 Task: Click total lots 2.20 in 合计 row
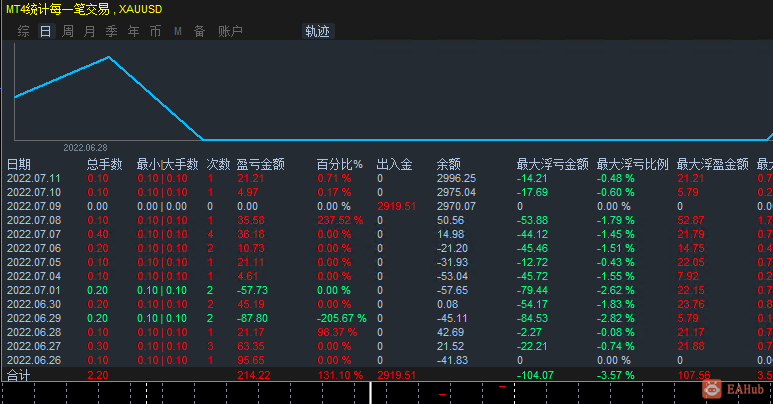click(98, 375)
